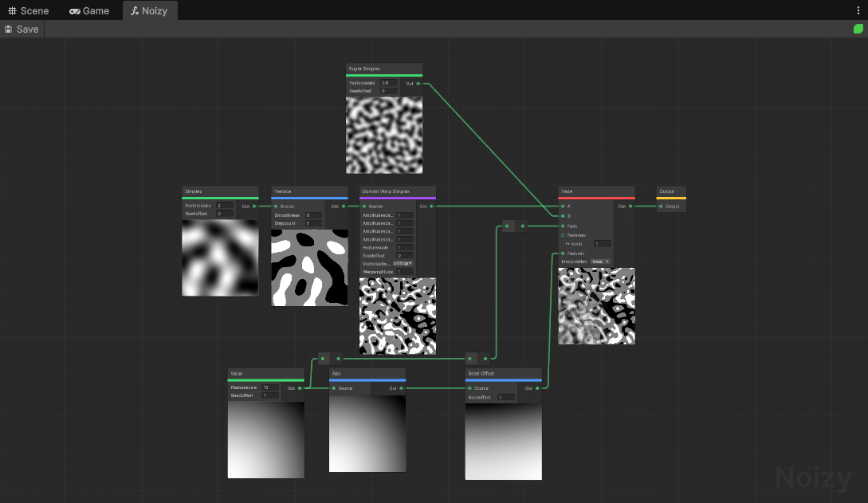Screen dimensions: 868x503
Task: Switch to the Scene tab
Action: (x=28, y=10)
